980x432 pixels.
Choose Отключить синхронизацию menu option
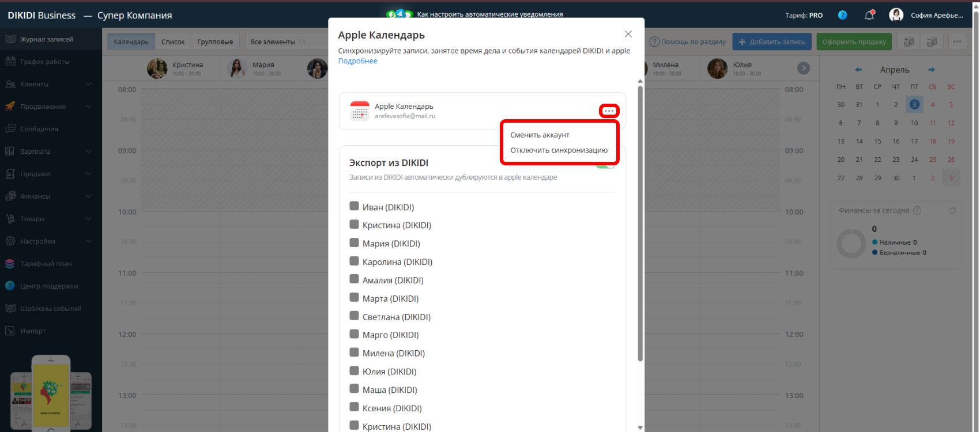[x=559, y=150]
